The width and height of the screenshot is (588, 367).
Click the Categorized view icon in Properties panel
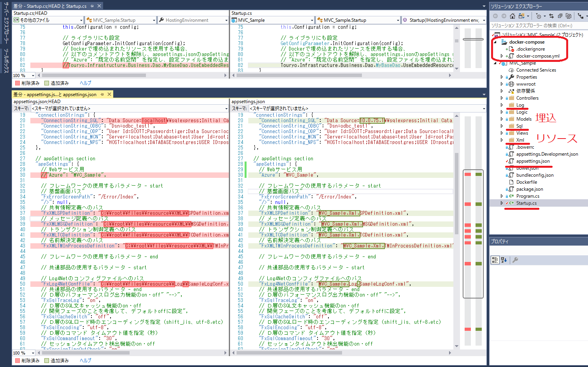[495, 260]
